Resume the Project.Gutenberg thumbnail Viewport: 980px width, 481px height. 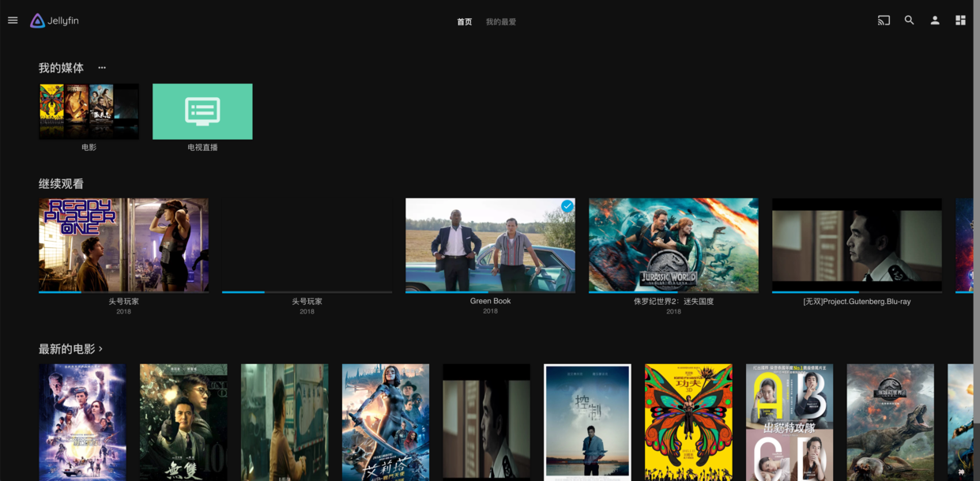click(857, 245)
